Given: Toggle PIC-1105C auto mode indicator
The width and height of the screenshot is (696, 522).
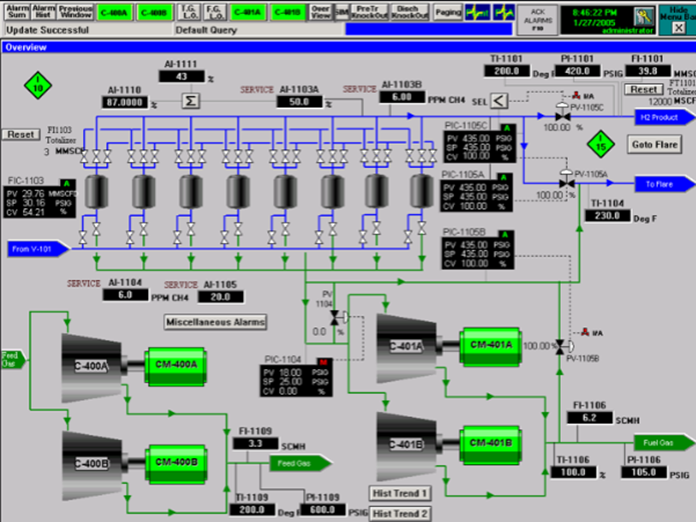Looking at the screenshot, I should point(507,128).
